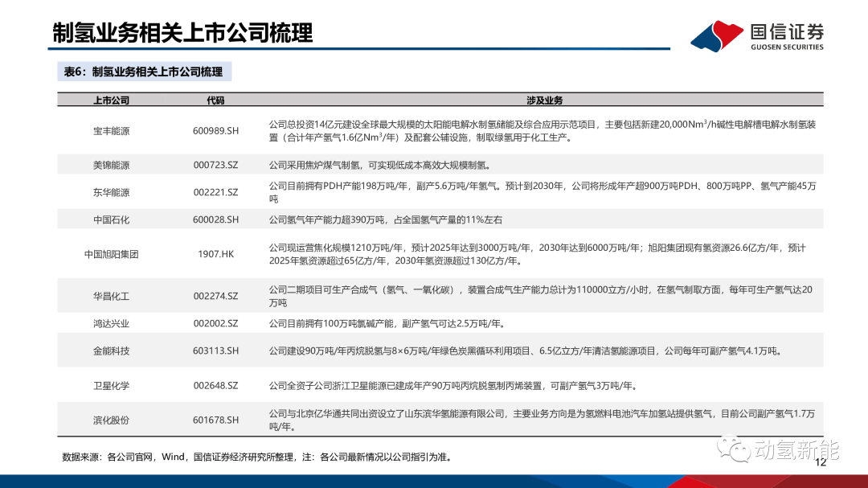The width and height of the screenshot is (868, 488).
Task: Select stock code 000723.SZ
Action: (216, 165)
